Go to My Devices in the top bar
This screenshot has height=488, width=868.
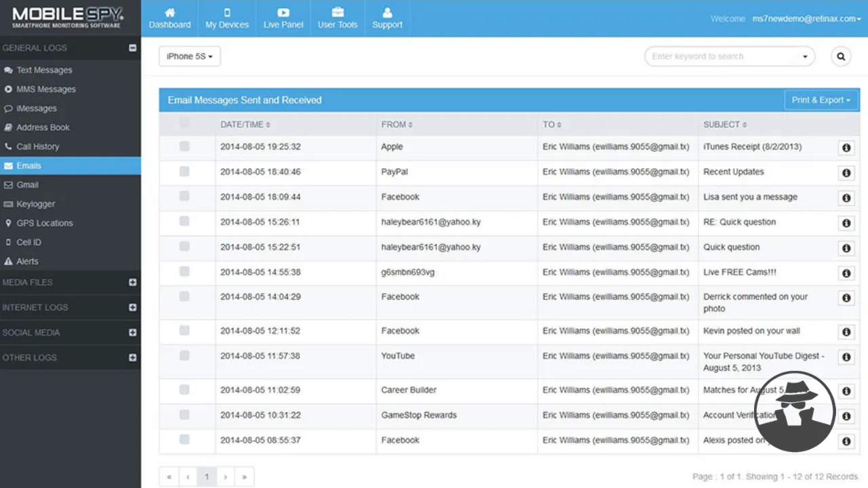pos(227,18)
